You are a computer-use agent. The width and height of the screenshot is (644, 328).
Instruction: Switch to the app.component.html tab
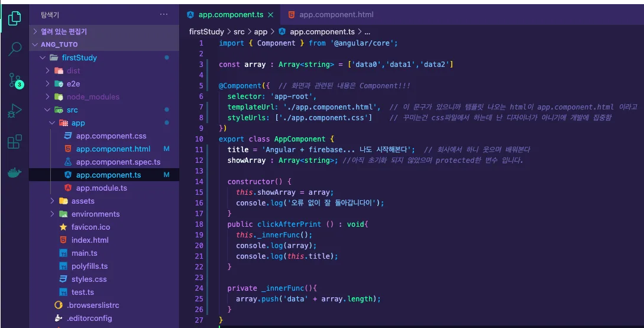[331, 15]
